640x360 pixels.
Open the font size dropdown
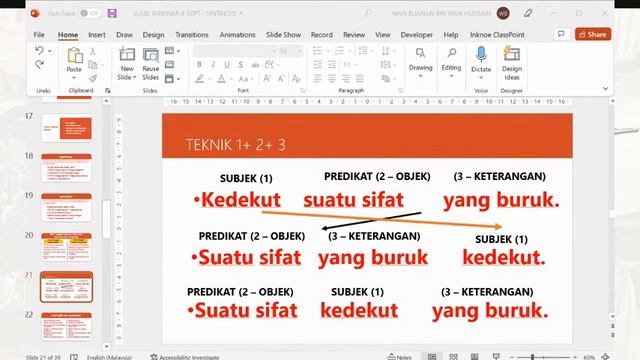[300, 51]
